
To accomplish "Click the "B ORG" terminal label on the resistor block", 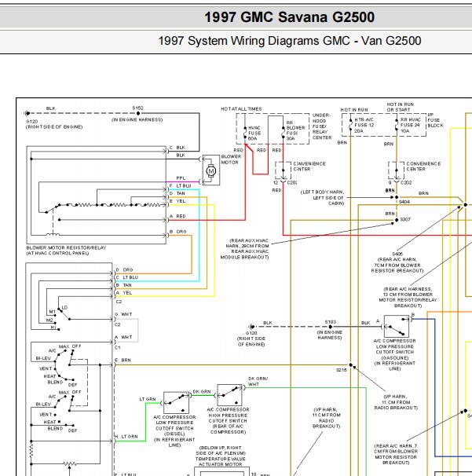I will coord(177,231).
